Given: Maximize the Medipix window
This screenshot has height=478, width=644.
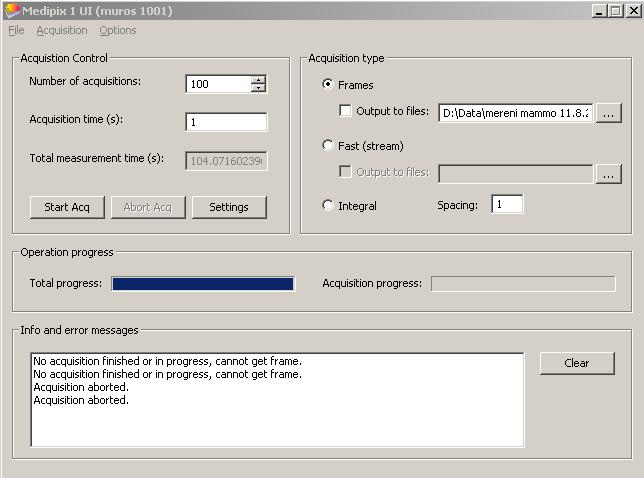Looking at the screenshot, I should click(616, 11).
